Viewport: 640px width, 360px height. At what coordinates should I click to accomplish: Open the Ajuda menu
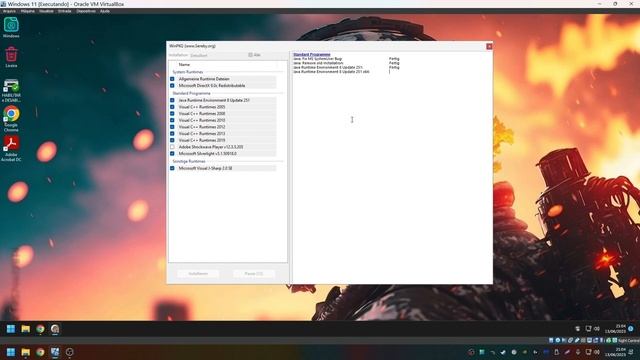tap(105, 11)
